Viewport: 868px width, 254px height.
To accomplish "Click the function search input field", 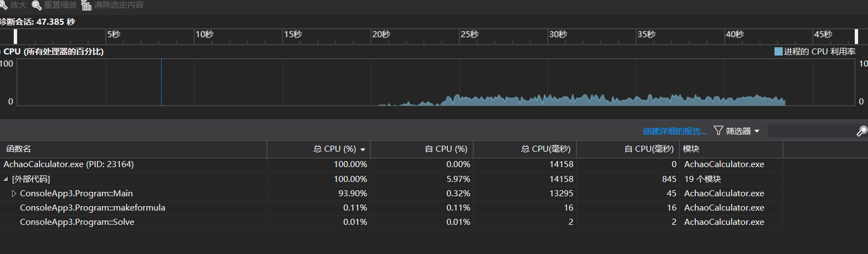I will pos(811,131).
